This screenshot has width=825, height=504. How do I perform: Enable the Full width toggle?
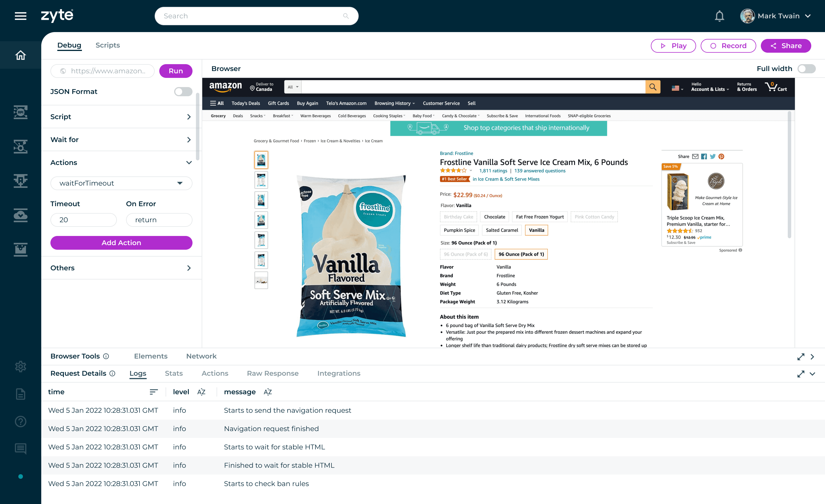point(806,69)
